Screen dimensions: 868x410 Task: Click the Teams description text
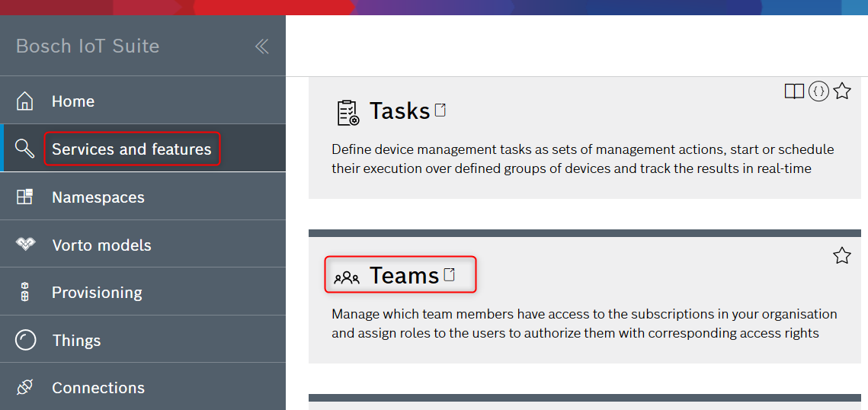click(585, 324)
